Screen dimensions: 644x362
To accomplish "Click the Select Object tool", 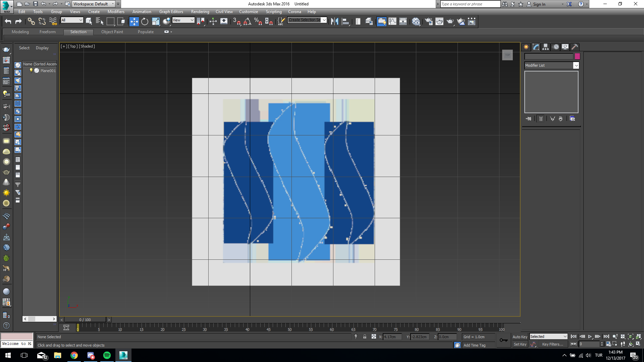I will pos(89,21).
